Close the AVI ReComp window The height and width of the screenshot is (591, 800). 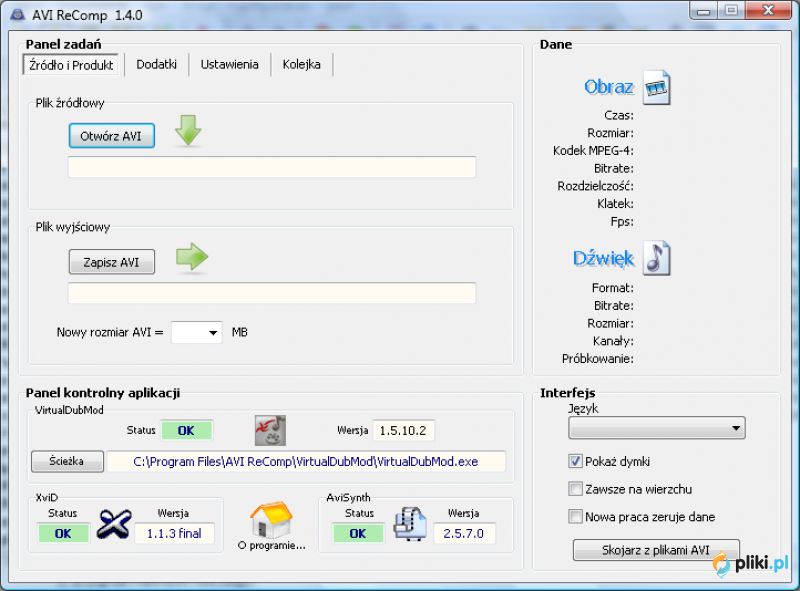pyautogui.click(x=768, y=10)
